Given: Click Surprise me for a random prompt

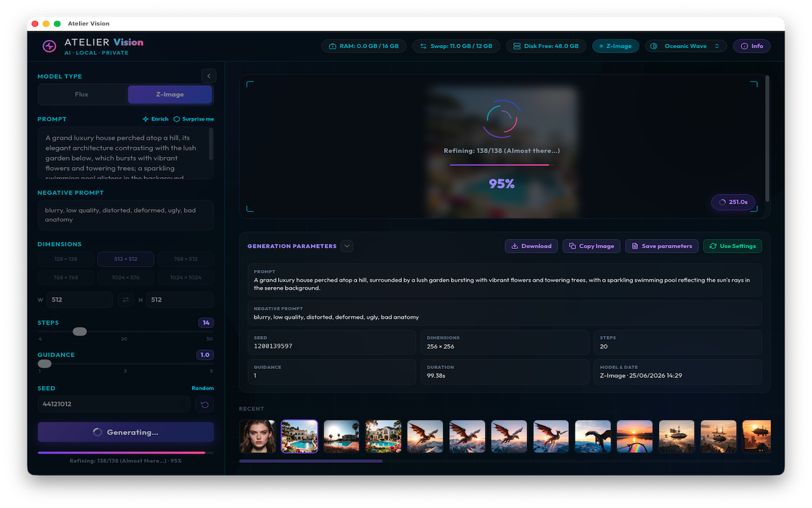Looking at the screenshot, I should point(193,119).
